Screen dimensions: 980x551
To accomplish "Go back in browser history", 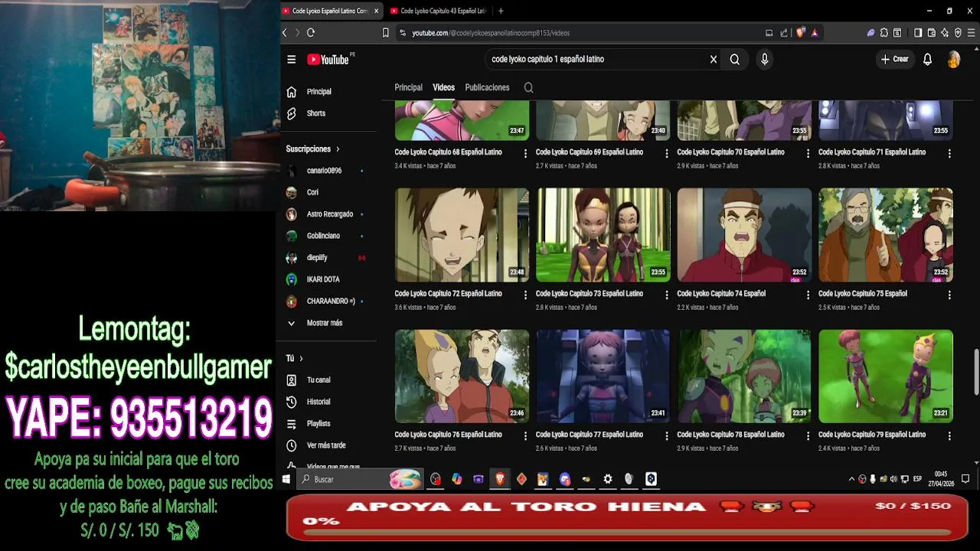I will coord(285,32).
